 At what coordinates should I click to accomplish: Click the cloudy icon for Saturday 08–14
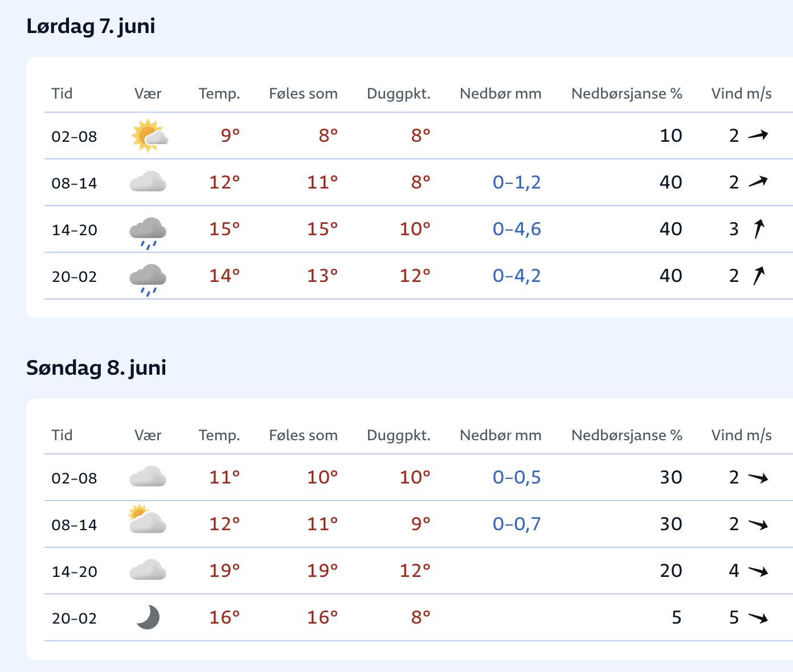coord(148,182)
